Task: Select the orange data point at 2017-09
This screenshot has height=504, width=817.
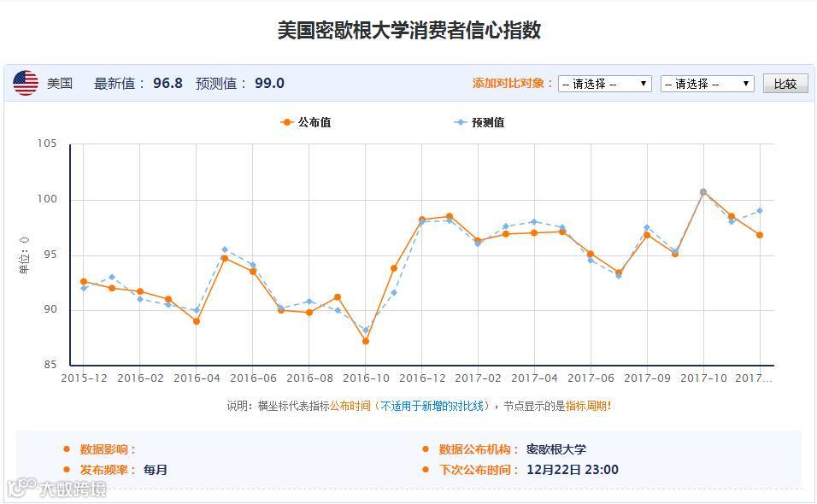Action: (x=647, y=235)
